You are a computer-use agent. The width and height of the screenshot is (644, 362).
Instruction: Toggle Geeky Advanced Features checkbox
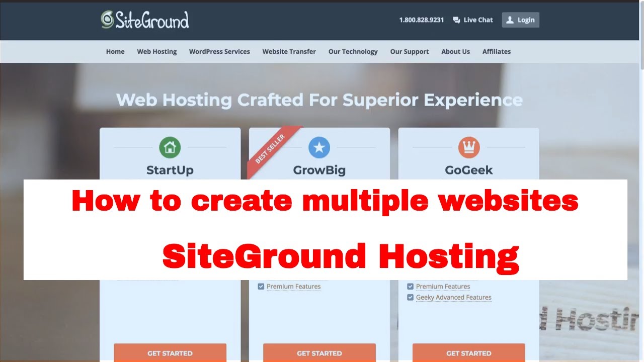coord(410,298)
